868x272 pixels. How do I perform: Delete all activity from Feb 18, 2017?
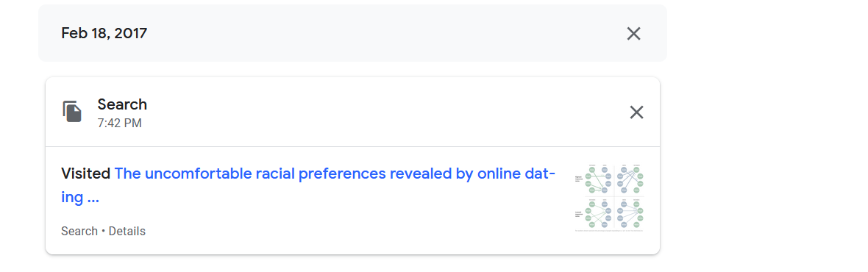pos(633,34)
